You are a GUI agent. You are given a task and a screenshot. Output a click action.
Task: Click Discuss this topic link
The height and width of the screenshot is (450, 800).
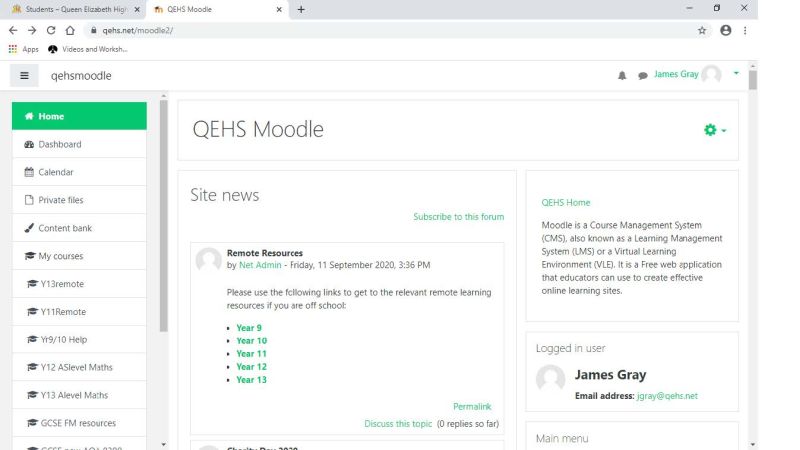click(398, 423)
